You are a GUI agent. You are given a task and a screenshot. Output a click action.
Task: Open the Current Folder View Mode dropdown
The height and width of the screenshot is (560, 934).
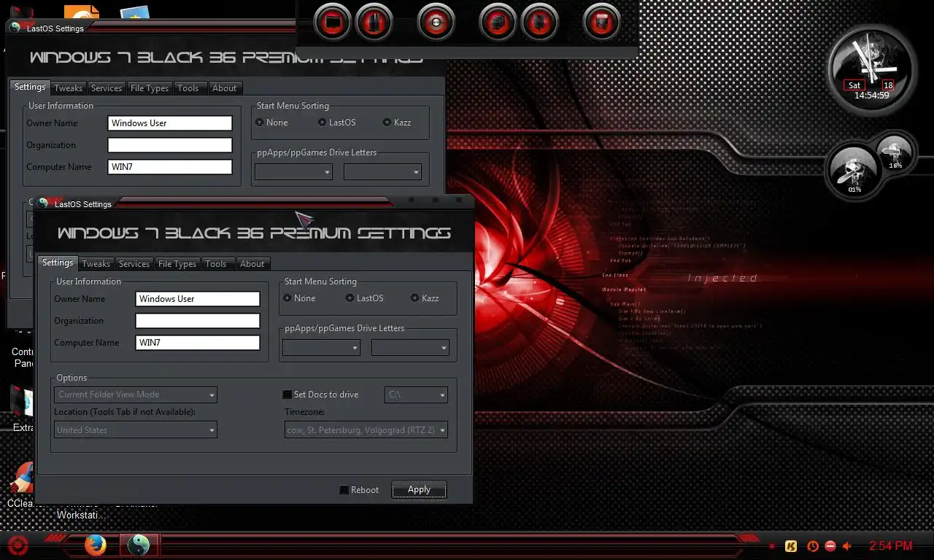136,394
